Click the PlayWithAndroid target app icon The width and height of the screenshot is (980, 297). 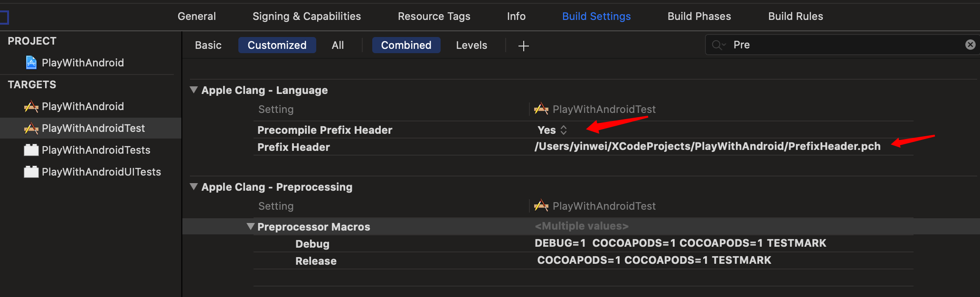(x=31, y=106)
